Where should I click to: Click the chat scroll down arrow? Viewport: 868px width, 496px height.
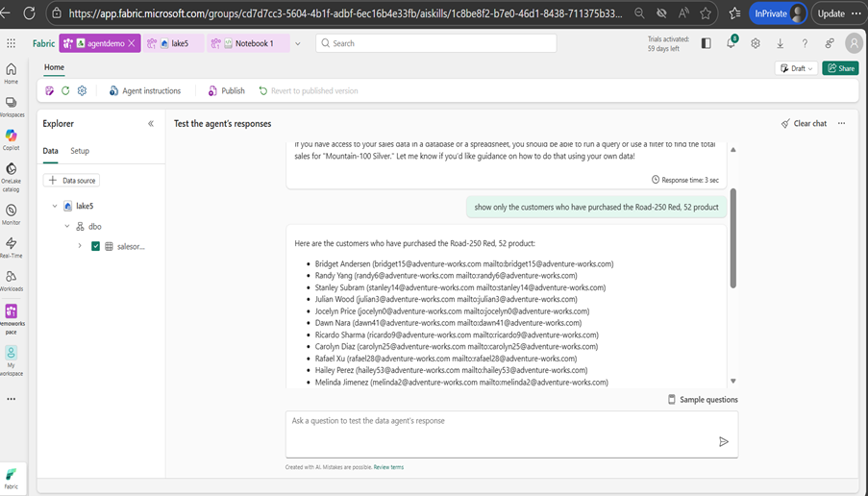(732, 381)
